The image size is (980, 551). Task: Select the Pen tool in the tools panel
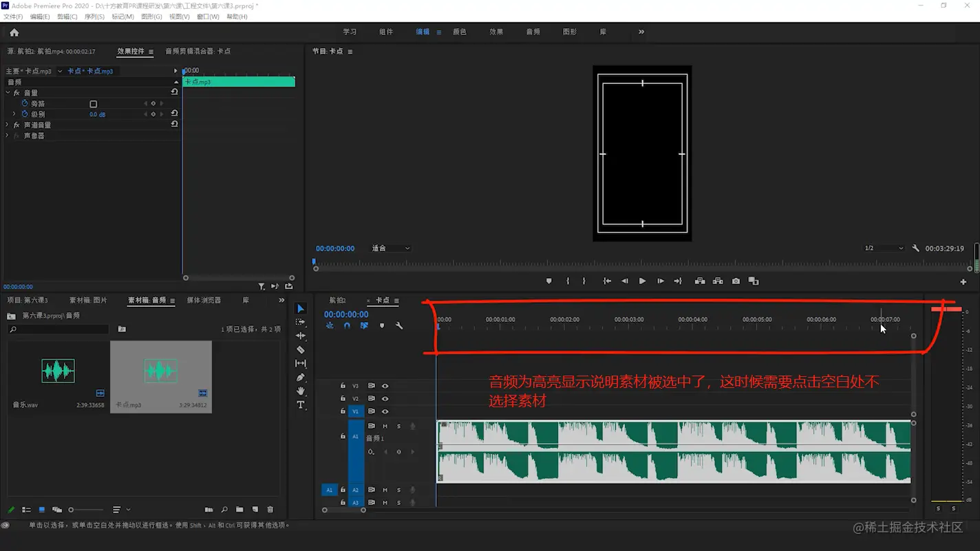tap(301, 378)
